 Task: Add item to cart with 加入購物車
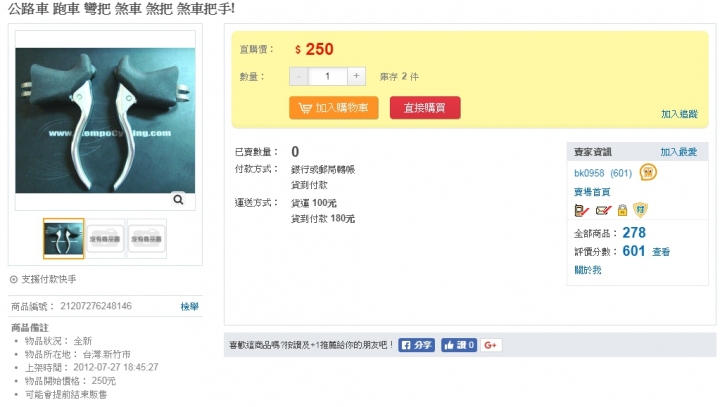coord(334,108)
